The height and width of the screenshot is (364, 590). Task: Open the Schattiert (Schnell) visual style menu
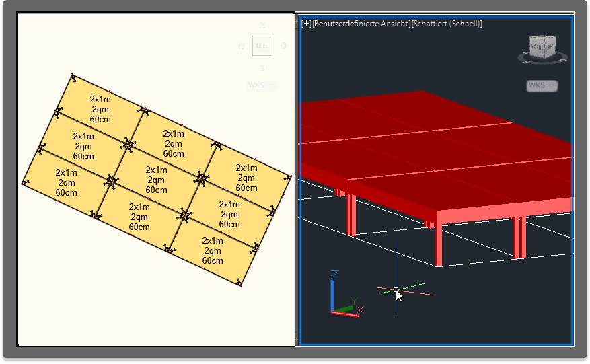coord(447,24)
